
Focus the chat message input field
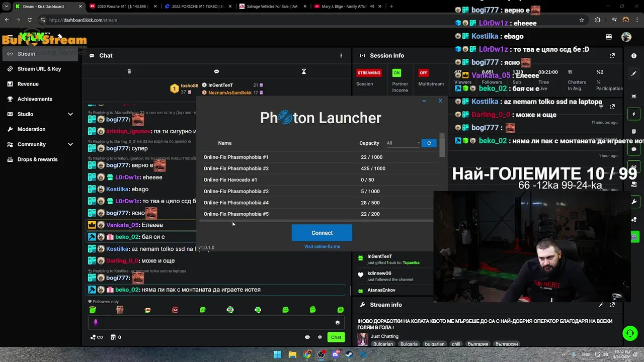point(216,322)
